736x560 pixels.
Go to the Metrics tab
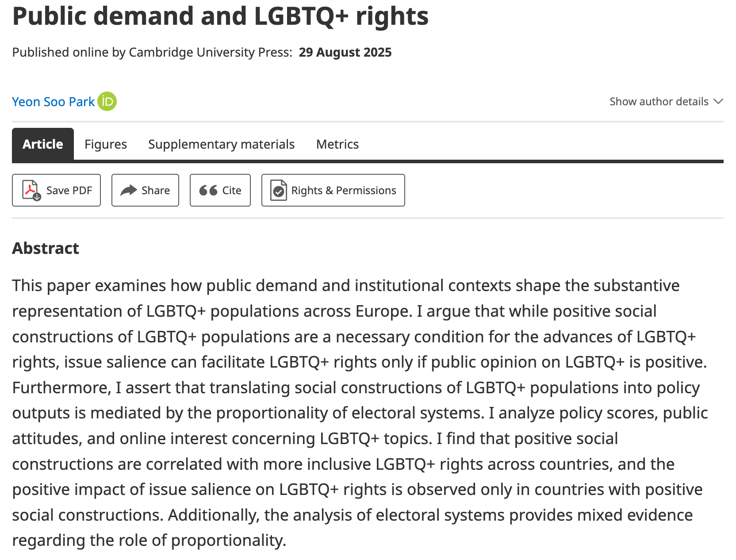tap(337, 144)
